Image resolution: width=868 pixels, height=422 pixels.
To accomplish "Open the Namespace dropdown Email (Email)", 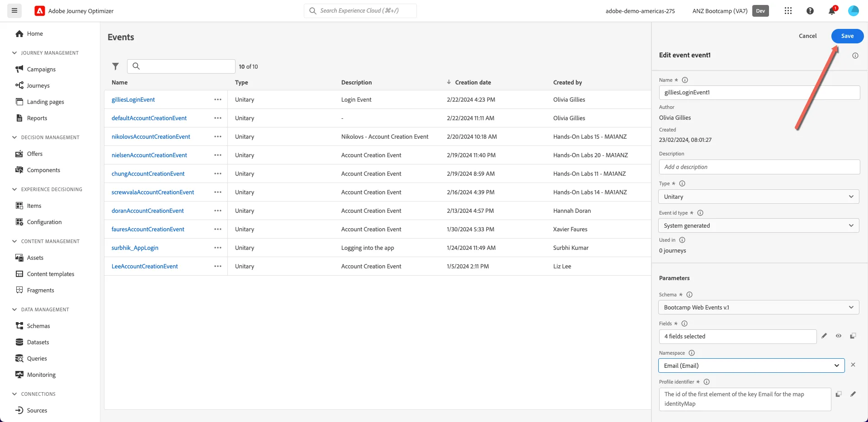I will pos(751,366).
